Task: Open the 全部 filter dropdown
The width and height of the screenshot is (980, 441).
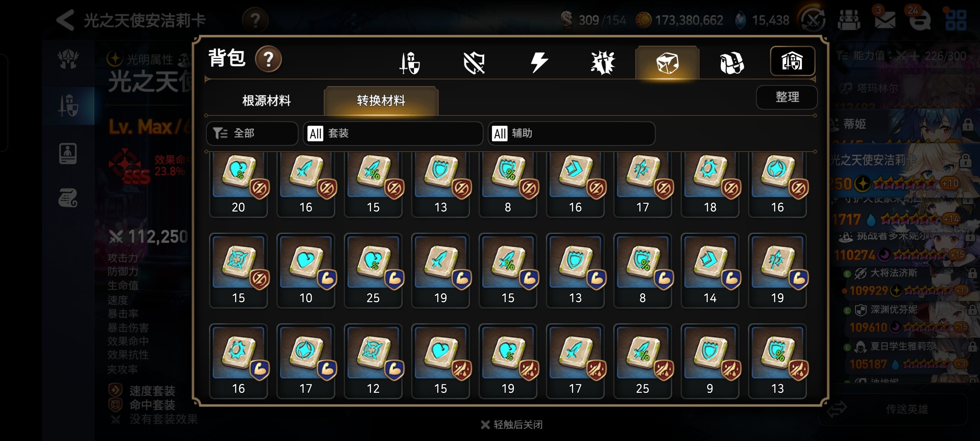Action: point(252,134)
